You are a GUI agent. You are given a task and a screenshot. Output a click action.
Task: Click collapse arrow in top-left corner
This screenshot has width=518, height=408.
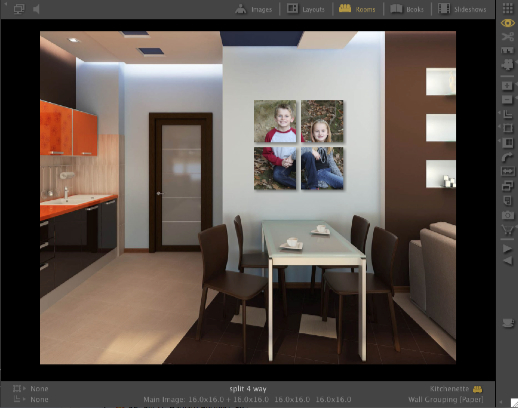[x=5, y=3]
